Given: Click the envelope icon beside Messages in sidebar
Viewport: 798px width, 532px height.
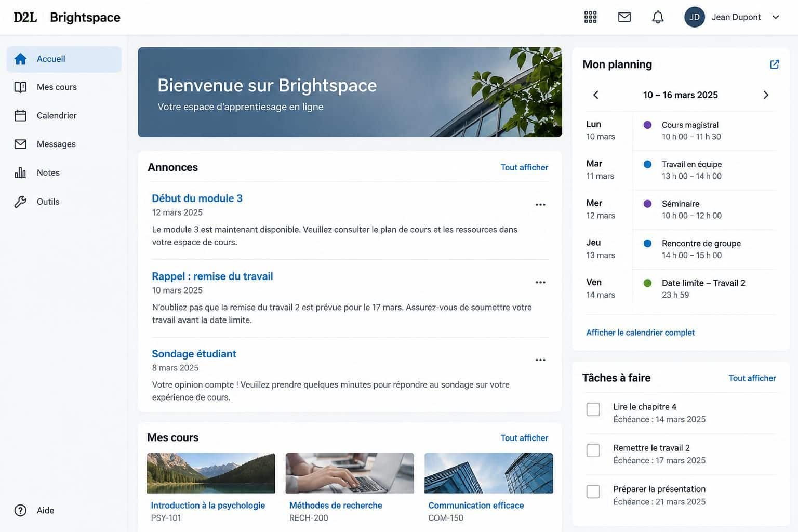Looking at the screenshot, I should point(20,144).
